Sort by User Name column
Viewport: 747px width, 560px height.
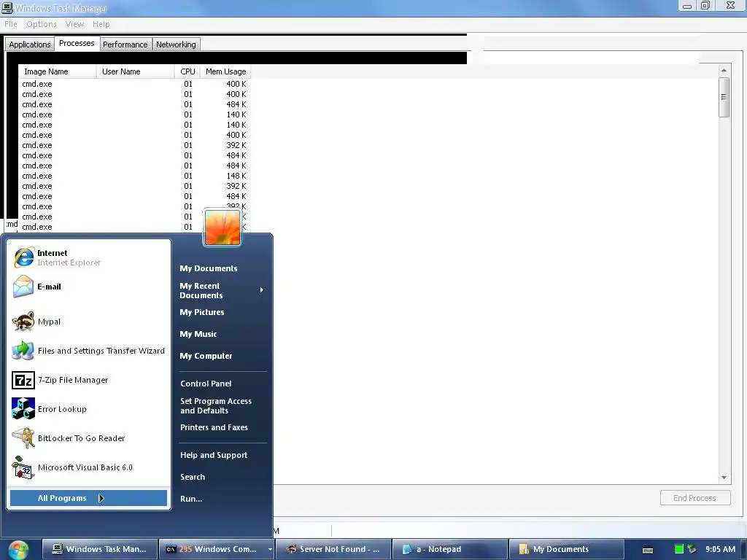click(135, 71)
